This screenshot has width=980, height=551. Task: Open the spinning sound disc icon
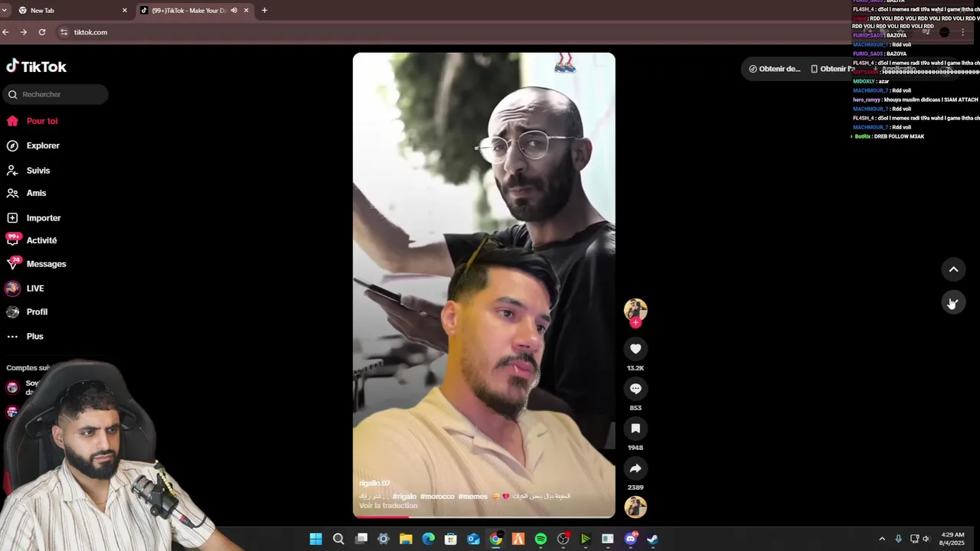(635, 507)
